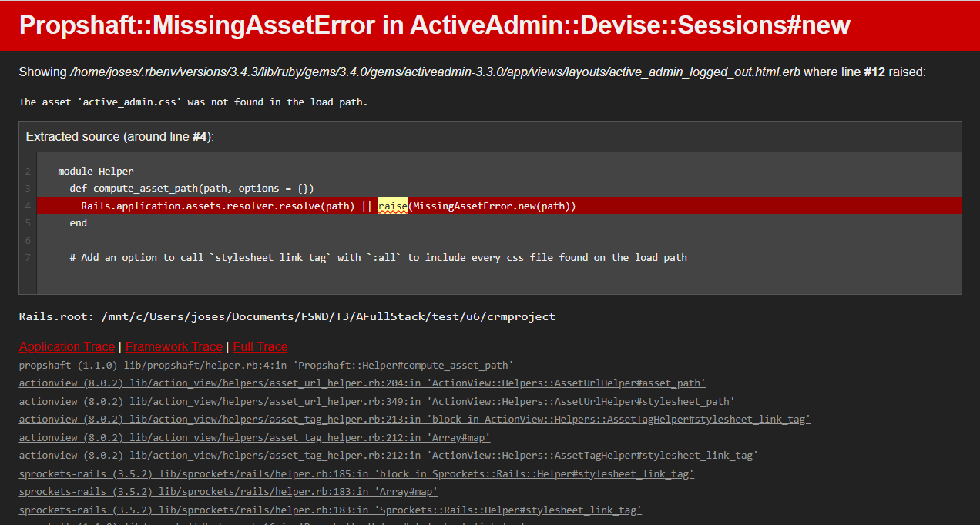Click sprockets-rails helper.rb:185 block trace line
The width and height of the screenshot is (980, 525).
click(356, 473)
